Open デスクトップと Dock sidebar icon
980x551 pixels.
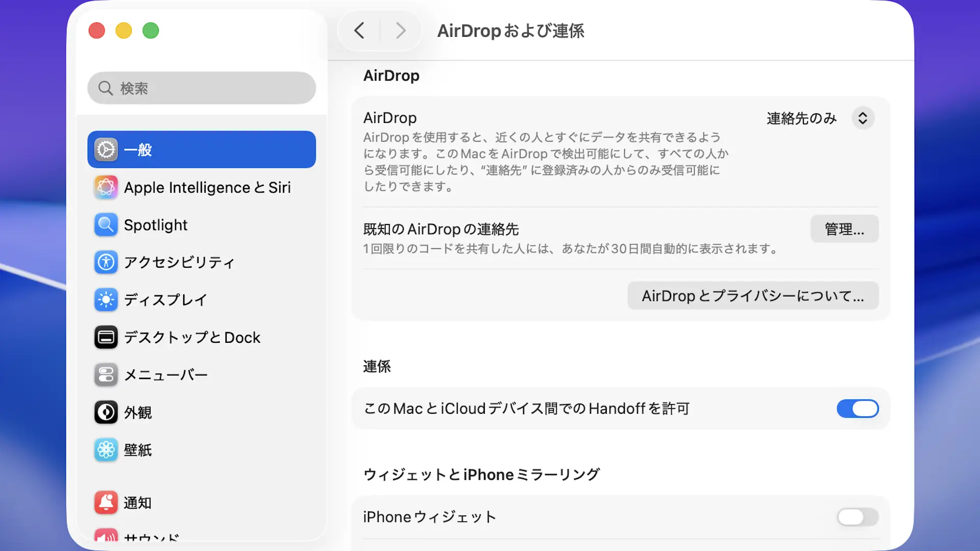106,337
